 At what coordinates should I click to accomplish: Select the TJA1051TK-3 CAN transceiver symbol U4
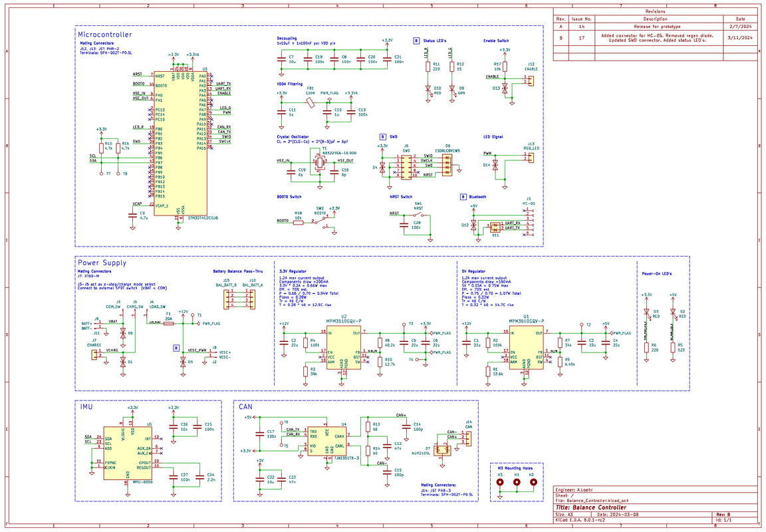(x=327, y=441)
